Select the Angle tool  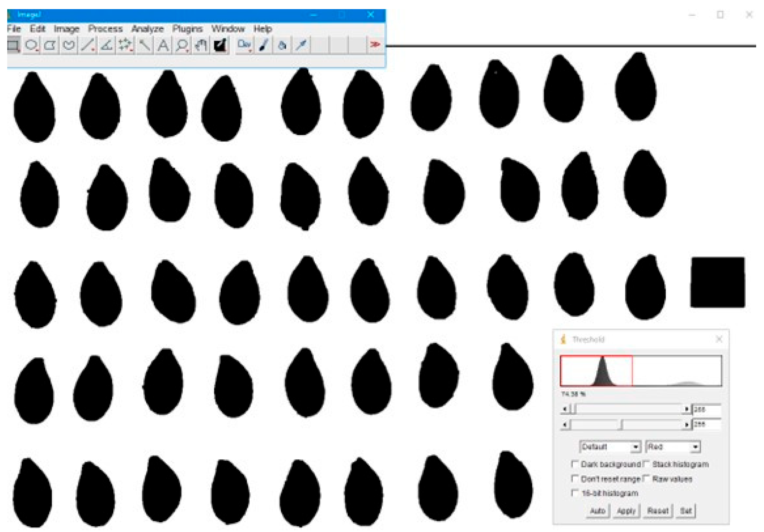pos(106,45)
